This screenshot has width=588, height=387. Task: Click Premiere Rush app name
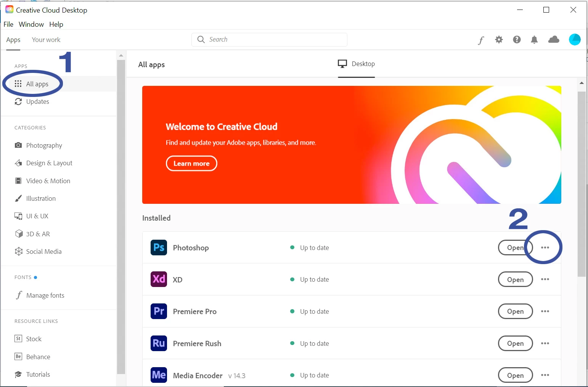tap(197, 343)
